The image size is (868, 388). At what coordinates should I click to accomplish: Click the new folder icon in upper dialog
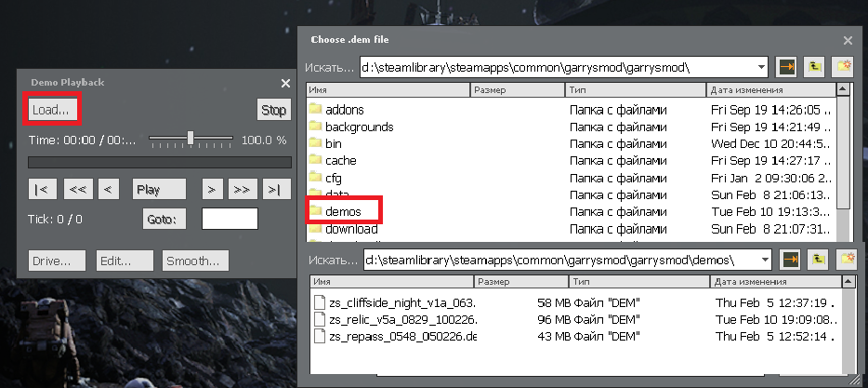coord(843,68)
